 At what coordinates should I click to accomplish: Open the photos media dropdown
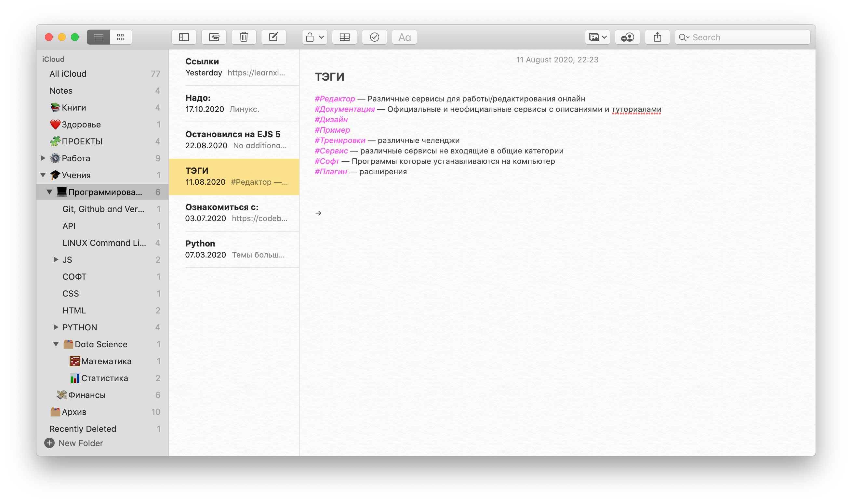coord(597,37)
